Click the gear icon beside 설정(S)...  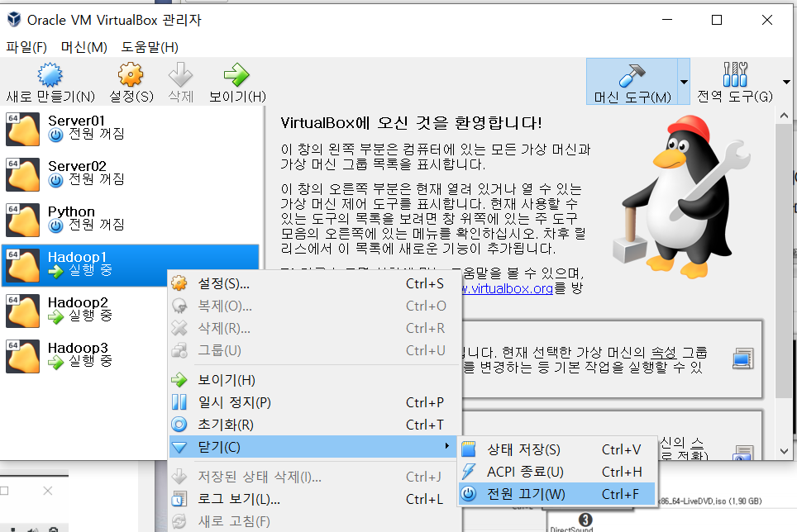179,283
